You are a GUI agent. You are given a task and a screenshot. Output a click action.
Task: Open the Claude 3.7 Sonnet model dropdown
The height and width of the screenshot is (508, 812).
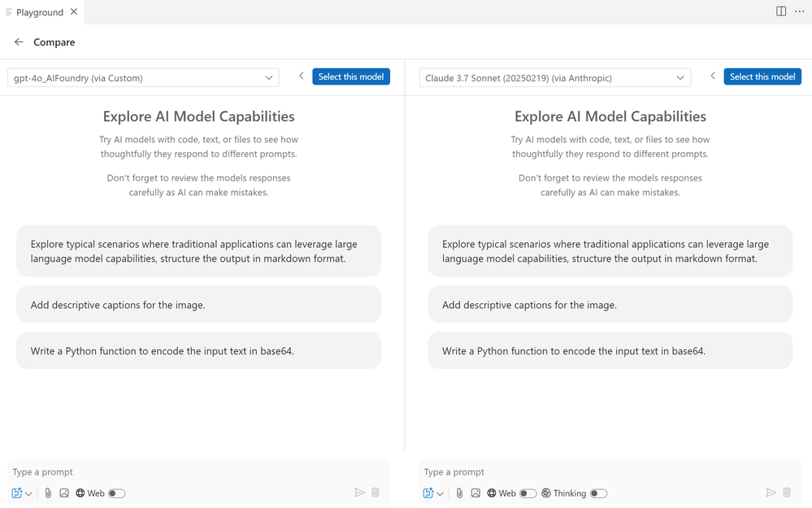pyautogui.click(x=555, y=78)
